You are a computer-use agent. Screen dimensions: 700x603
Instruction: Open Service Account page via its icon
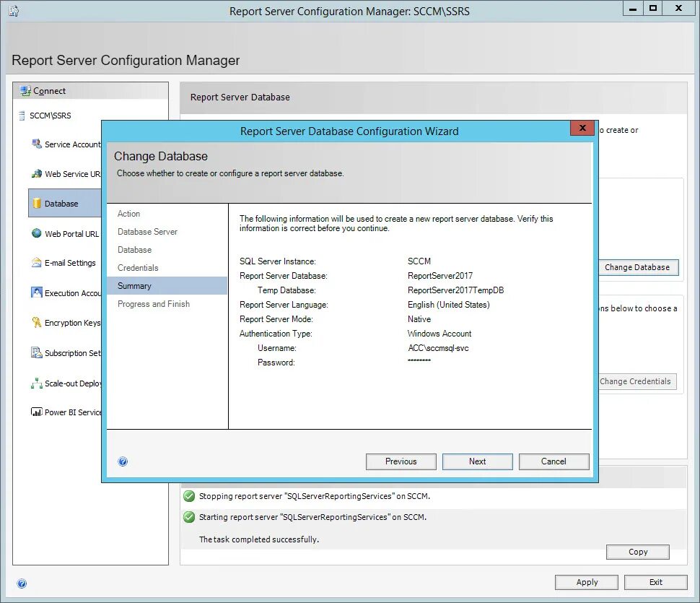pos(37,144)
